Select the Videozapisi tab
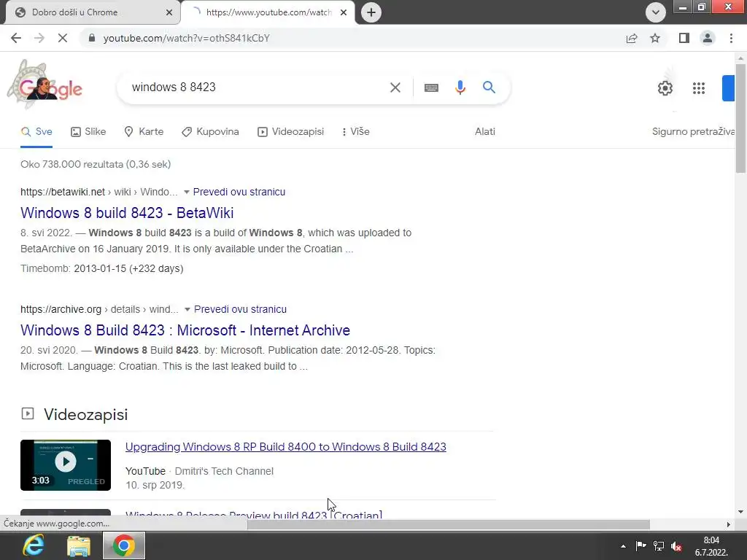Image resolution: width=747 pixels, height=560 pixels. [290, 132]
